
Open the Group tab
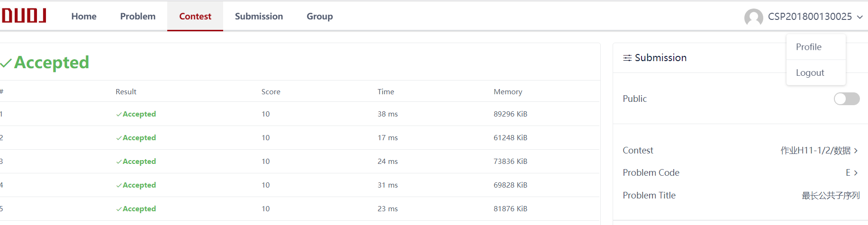(x=320, y=16)
